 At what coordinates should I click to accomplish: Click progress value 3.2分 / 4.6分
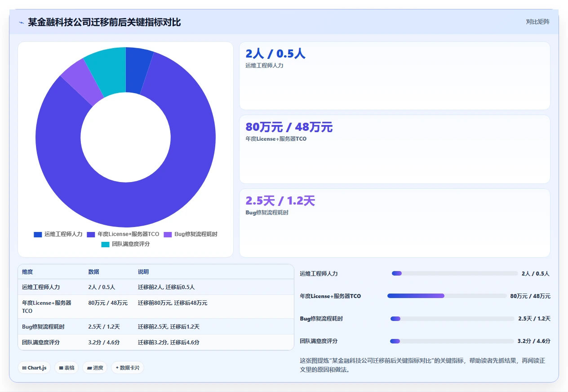tap(534, 341)
